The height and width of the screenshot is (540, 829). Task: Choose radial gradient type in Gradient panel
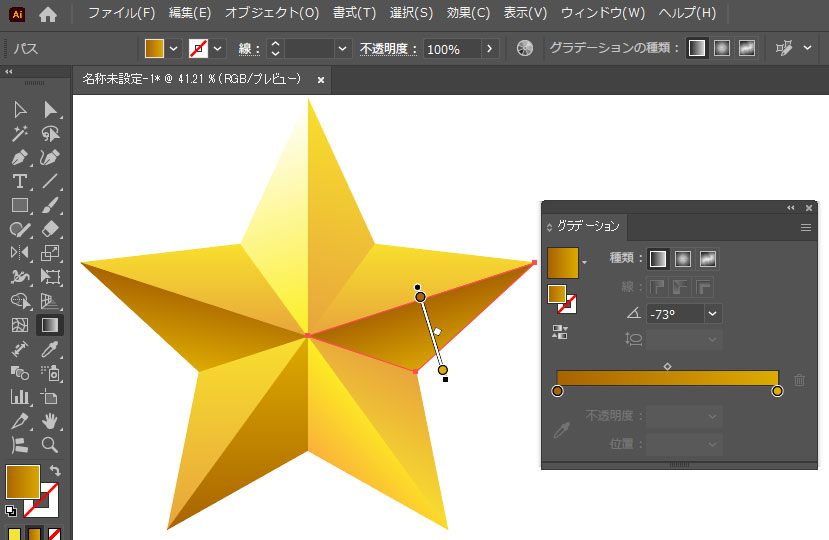[684, 259]
